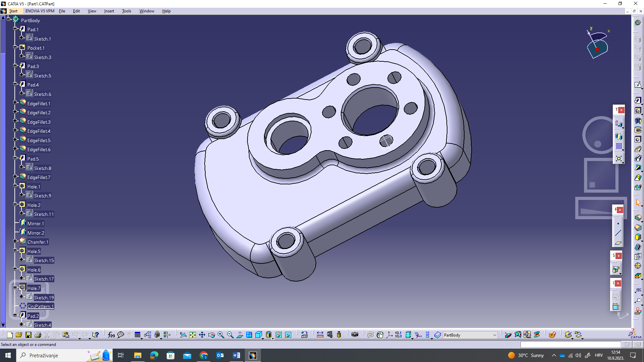The width and height of the screenshot is (644, 362).
Task: Click the Multi-View layout icon
Action: [249, 335]
